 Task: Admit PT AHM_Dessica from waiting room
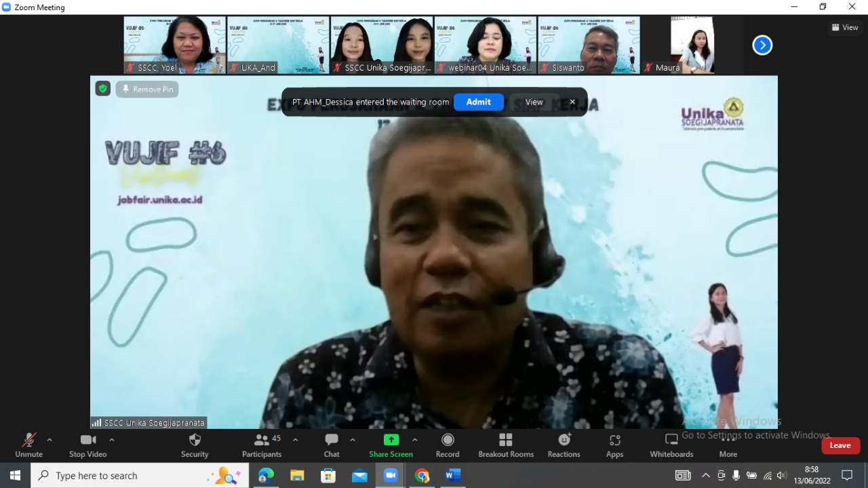(479, 102)
